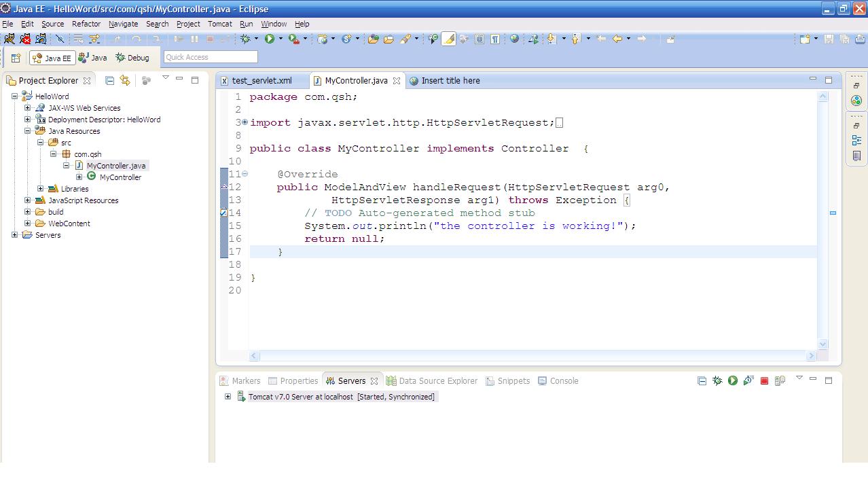868x498 pixels.
Task: Open the File menu
Action: click(x=7, y=24)
